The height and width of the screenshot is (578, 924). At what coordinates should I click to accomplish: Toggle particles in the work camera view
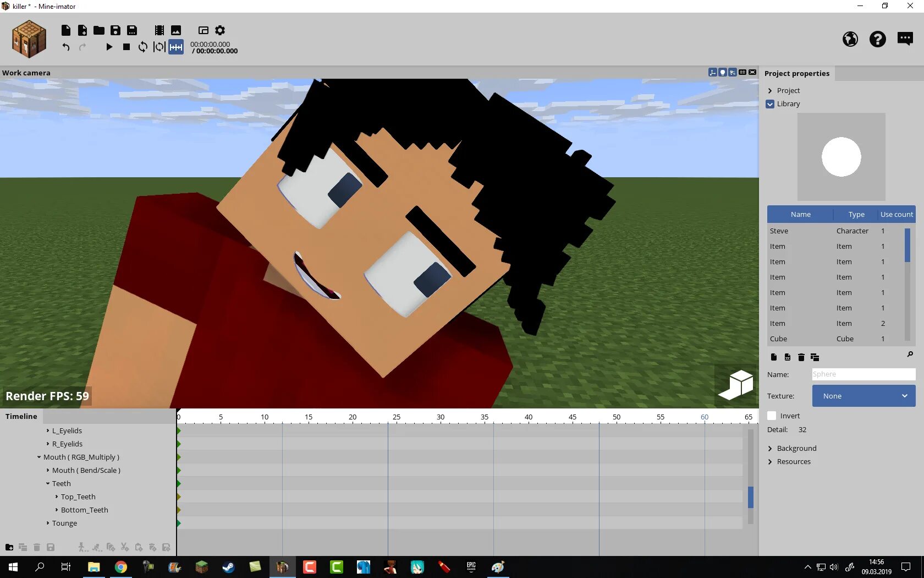click(x=733, y=72)
